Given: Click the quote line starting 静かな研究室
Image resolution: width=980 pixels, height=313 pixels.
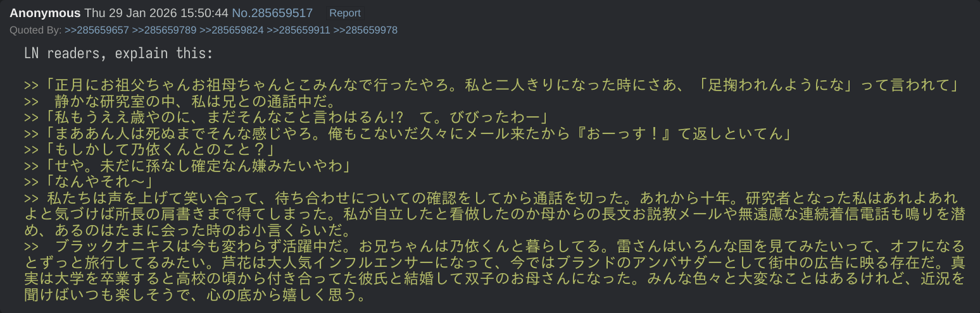Looking at the screenshot, I should click(190, 101).
